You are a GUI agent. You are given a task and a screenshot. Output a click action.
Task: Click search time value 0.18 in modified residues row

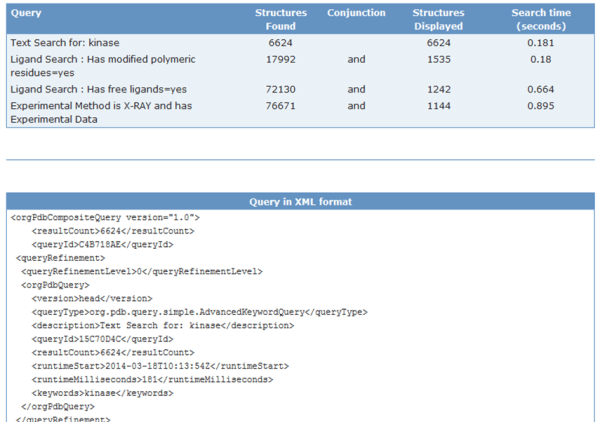pyautogui.click(x=541, y=60)
